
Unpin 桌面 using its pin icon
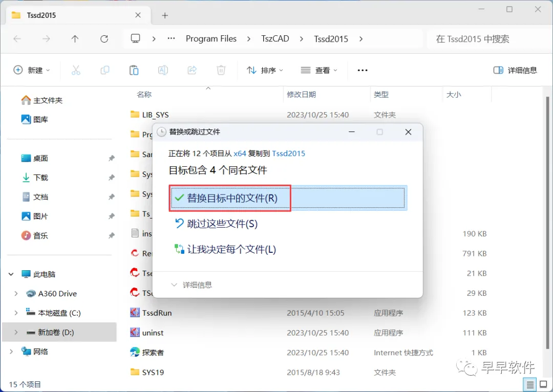(x=112, y=158)
